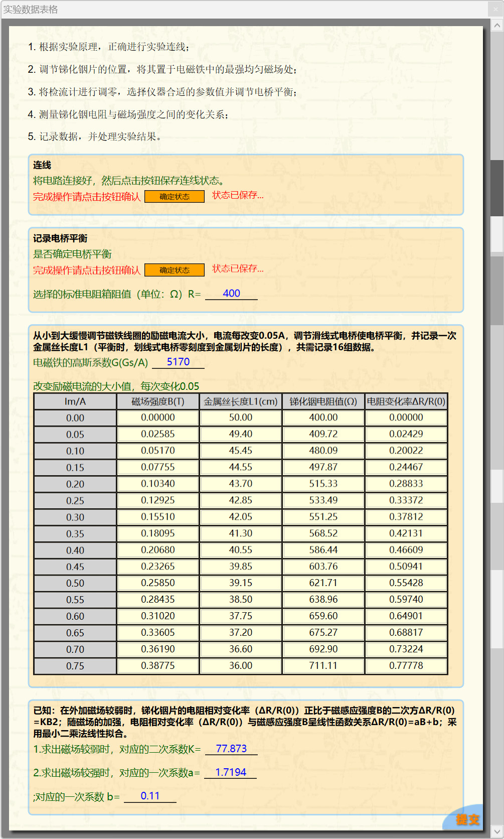Click the quadratic coefficient K field

coord(231,749)
